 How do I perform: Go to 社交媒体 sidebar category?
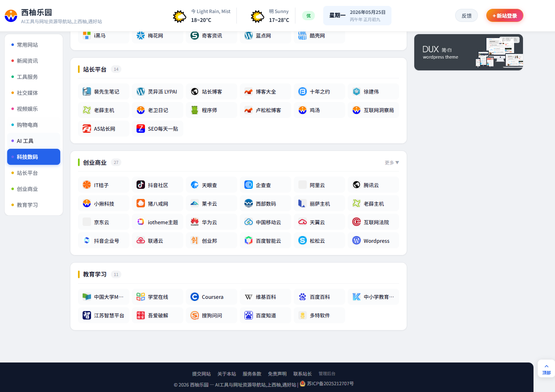34,93
